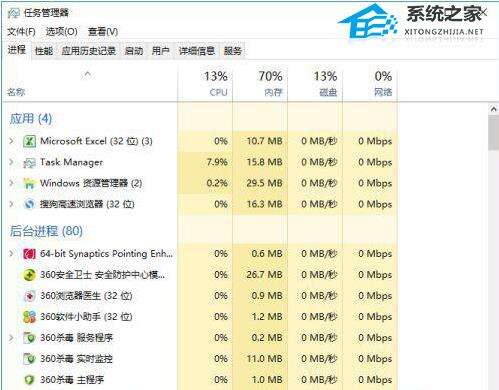The width and height of the screenshot is (499, 390).
Task: Sort by the CPU column header
Action: (205, 84)
